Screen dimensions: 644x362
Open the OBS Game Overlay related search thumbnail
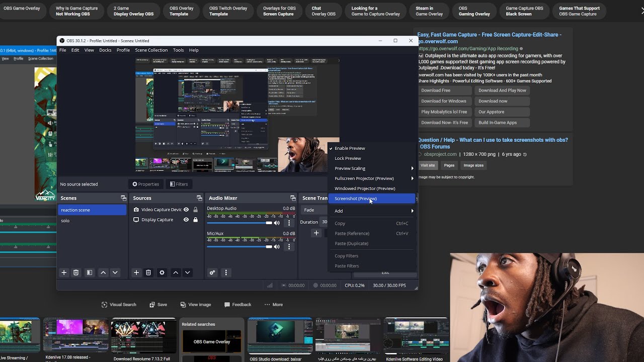coord(212,342)
